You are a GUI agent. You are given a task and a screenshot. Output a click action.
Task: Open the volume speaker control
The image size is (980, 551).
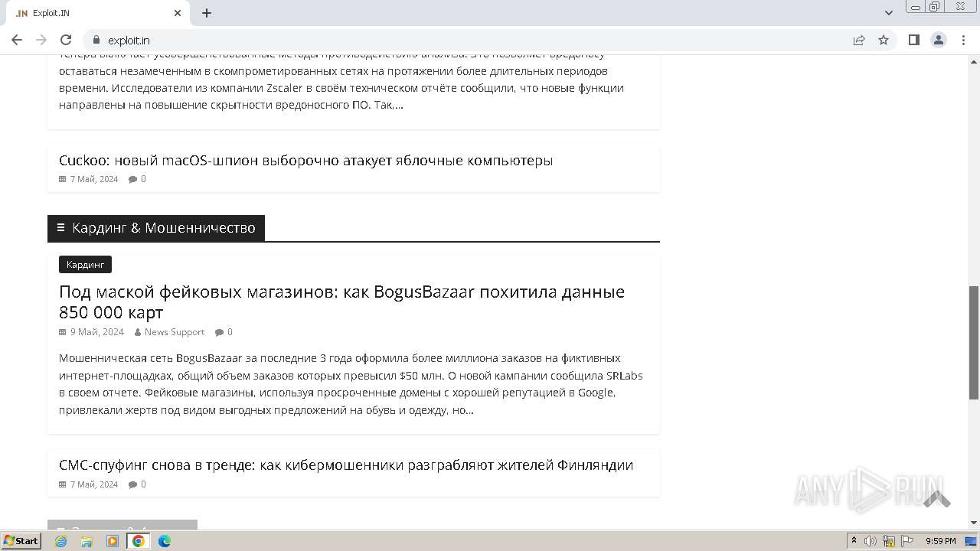point(871,541)
